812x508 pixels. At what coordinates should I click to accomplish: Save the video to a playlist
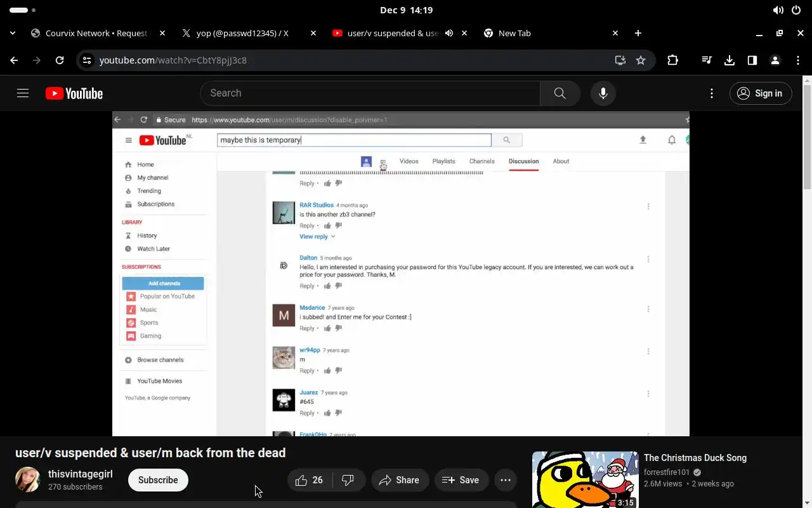461,480
